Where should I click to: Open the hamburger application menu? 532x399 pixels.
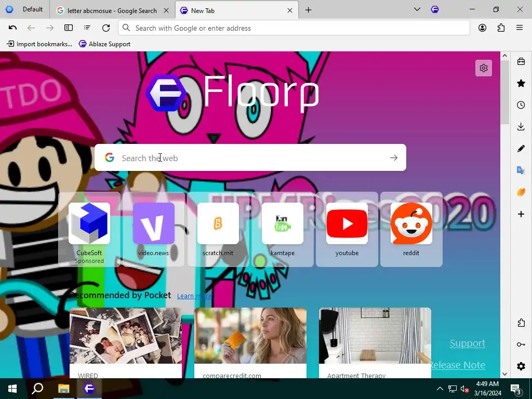(x=520, y=28)
